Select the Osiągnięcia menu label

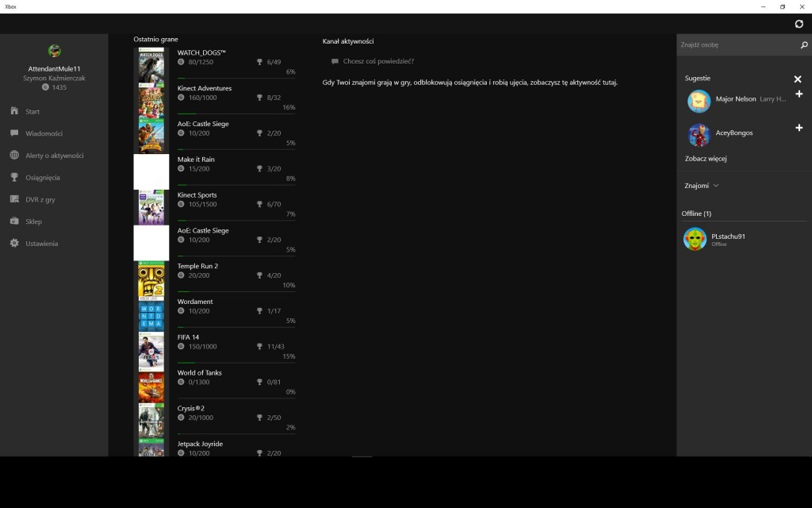(x=43, y=178)
